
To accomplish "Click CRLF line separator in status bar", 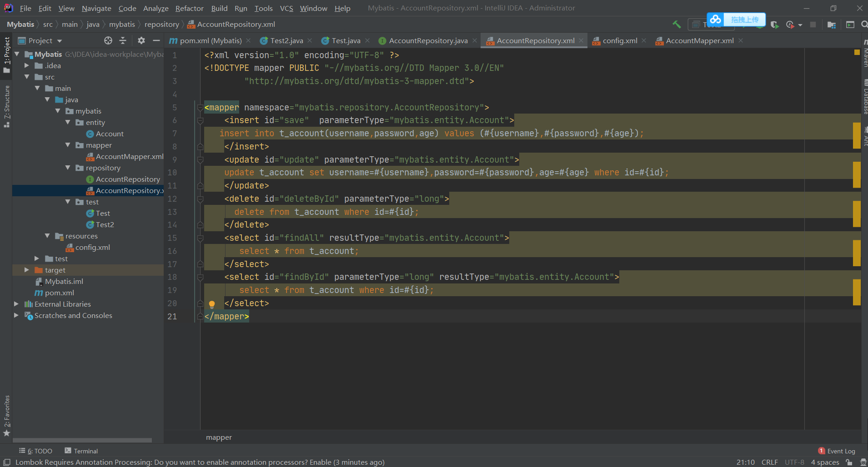I will click(769, 462).
